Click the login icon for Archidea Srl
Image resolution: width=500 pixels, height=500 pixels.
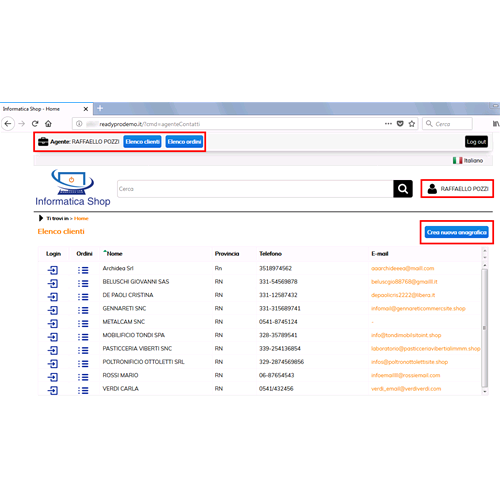[x=53, y=270]
